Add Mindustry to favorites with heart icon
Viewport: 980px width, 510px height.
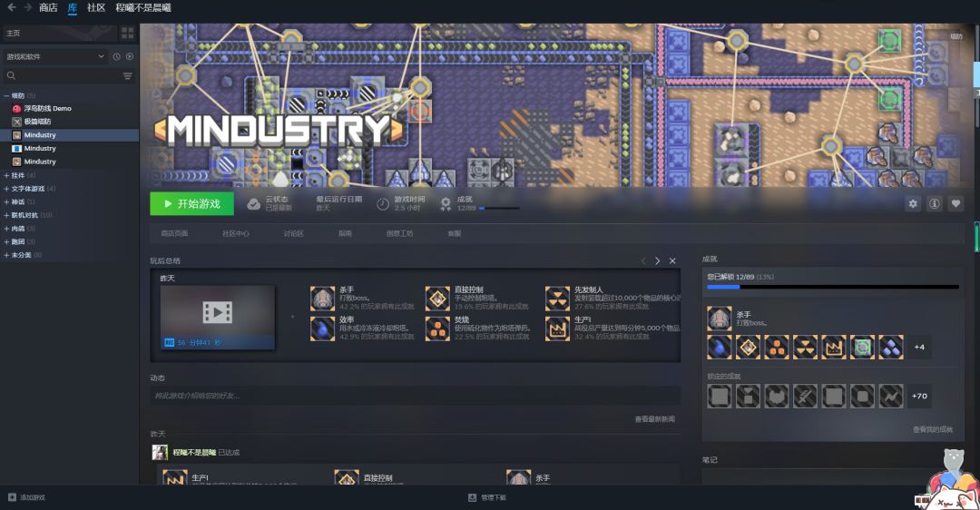(955, 204)
